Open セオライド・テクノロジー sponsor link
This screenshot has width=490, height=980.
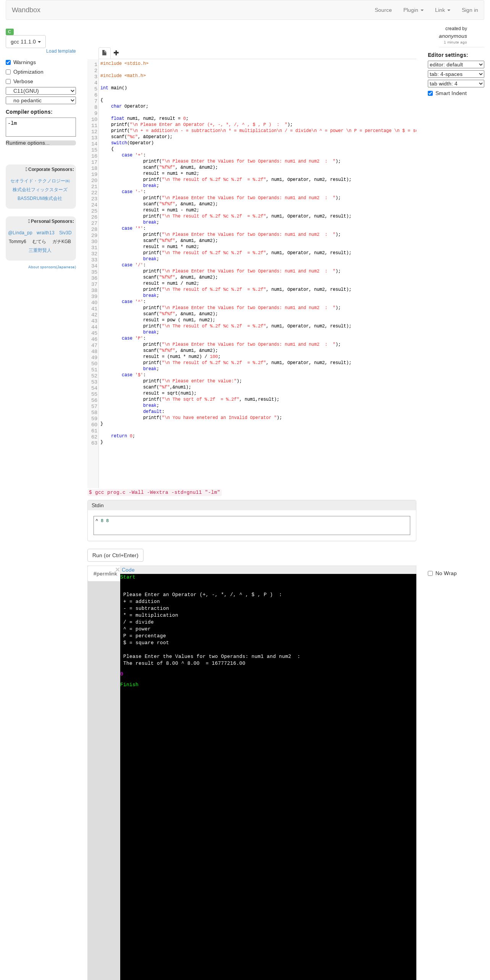40,181
